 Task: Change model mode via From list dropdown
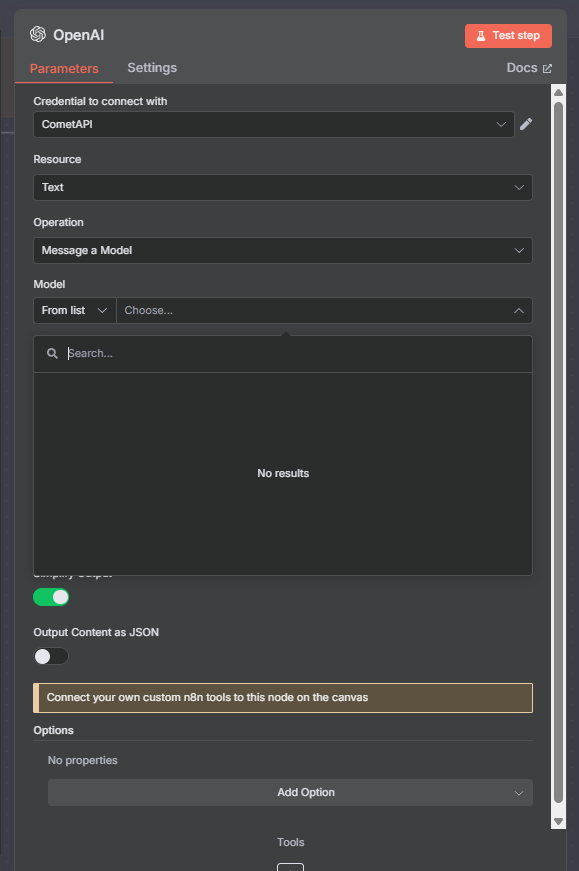point(74,311)
